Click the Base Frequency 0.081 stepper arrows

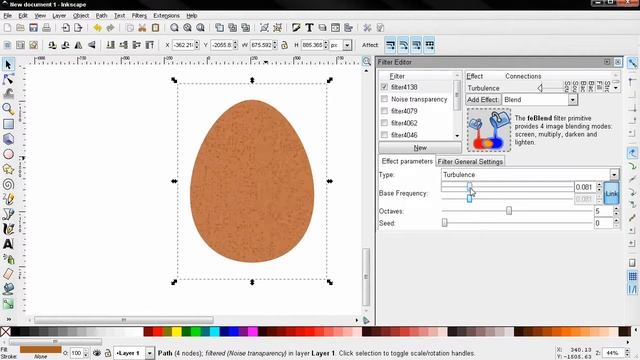coord(599,187)
